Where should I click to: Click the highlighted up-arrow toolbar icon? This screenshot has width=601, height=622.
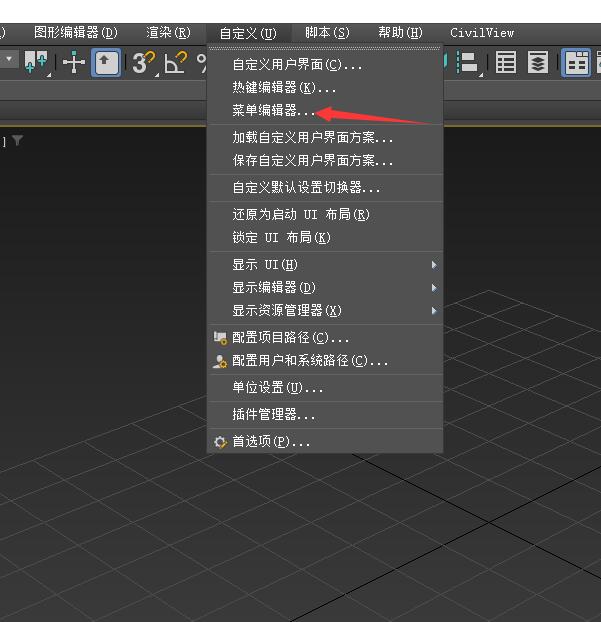[x=106, y=63]
